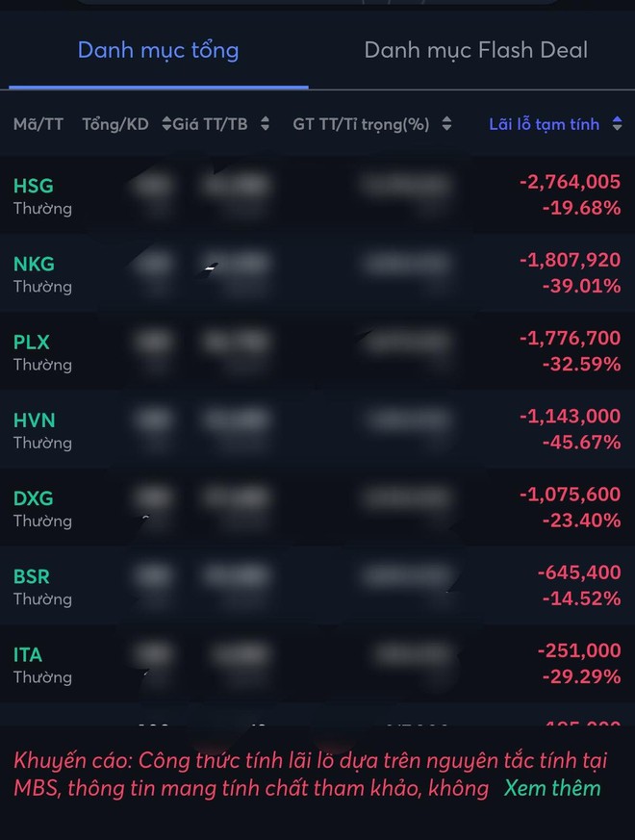Sort by Lãi lỗ tạm tính header text
This screenshot has height=840, width=635.
click(x=544, y=124)
